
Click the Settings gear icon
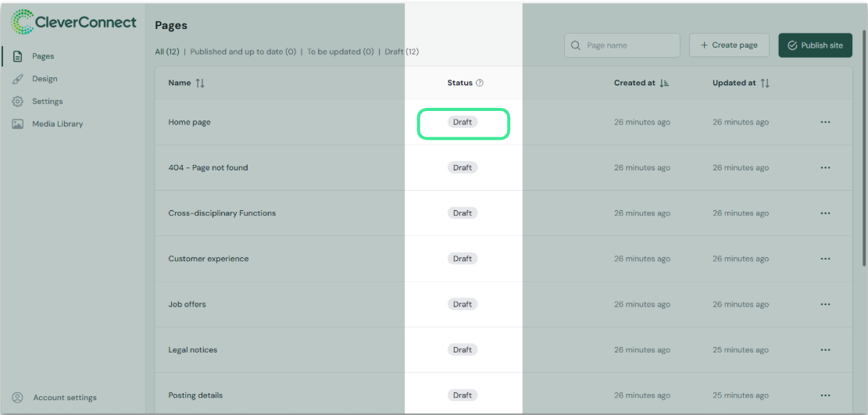click(17, 102)
